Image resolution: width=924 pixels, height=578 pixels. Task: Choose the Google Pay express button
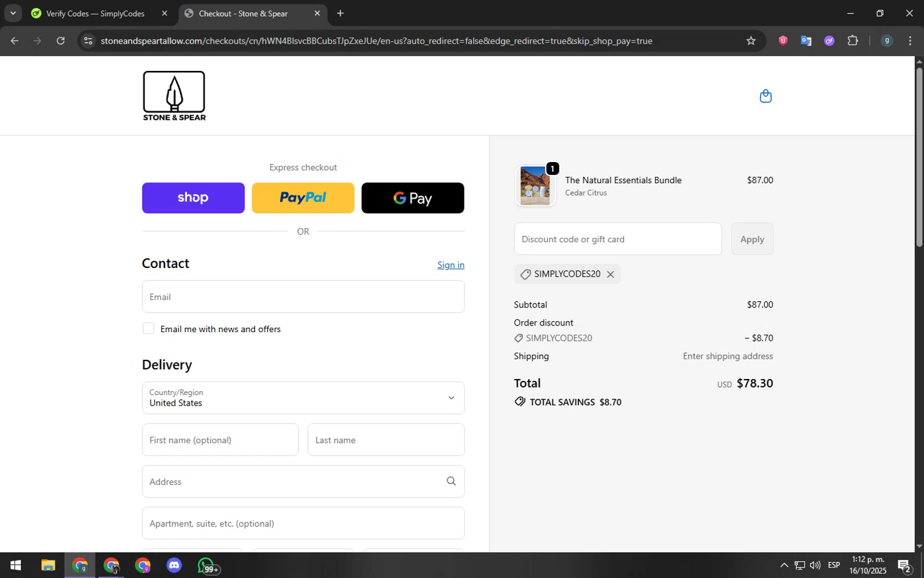click(413, 198)
